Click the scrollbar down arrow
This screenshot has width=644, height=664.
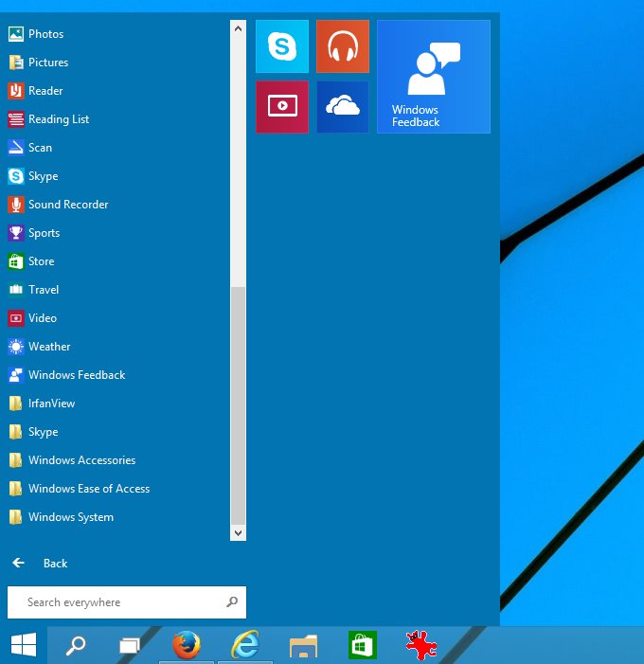pos(238,532)
